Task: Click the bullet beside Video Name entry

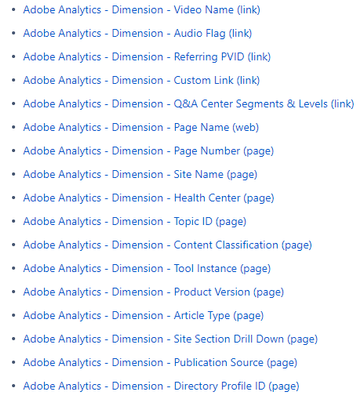Action: (13, 10)
